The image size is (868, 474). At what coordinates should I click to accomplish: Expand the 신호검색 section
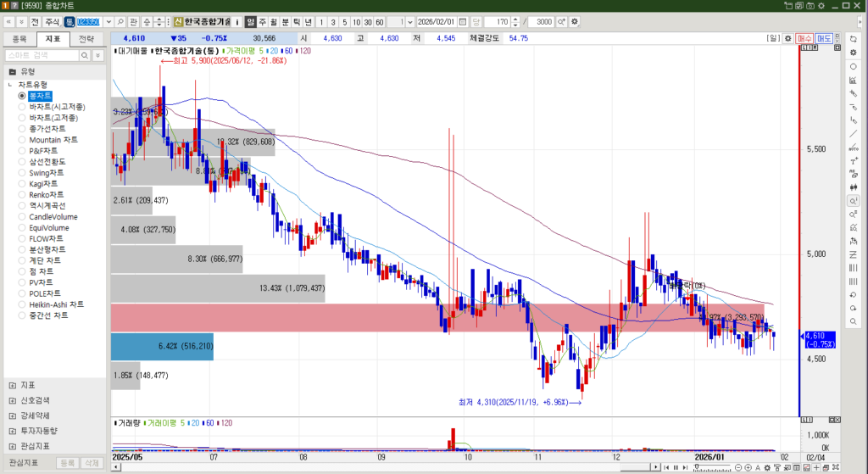12,399
